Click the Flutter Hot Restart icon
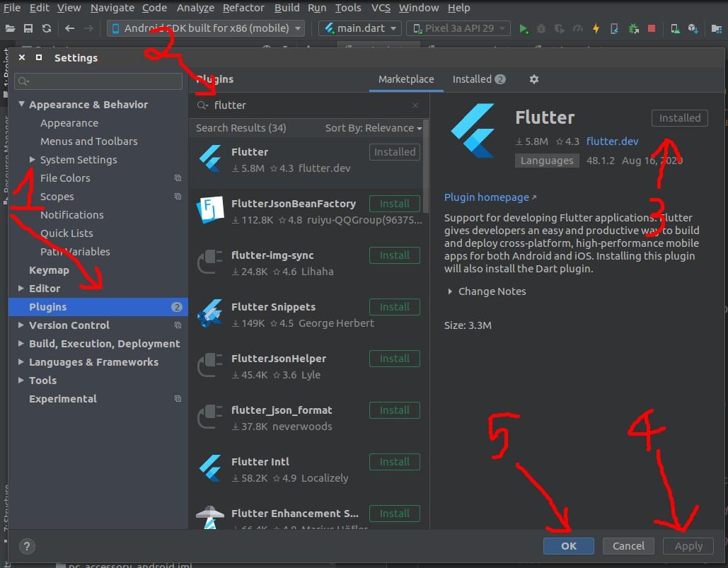The width and height of the screenshot is (728, 568). (x=614, y=29)
